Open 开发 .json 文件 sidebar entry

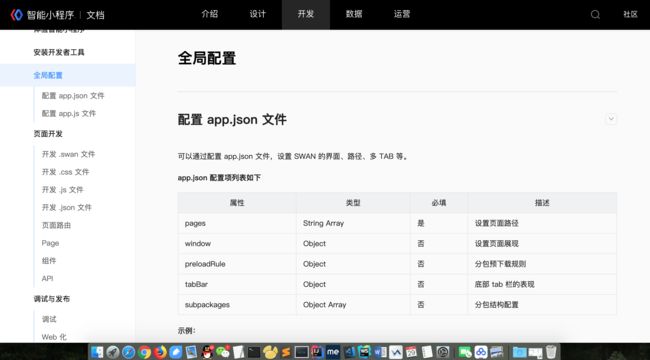[x=67, y=208]
